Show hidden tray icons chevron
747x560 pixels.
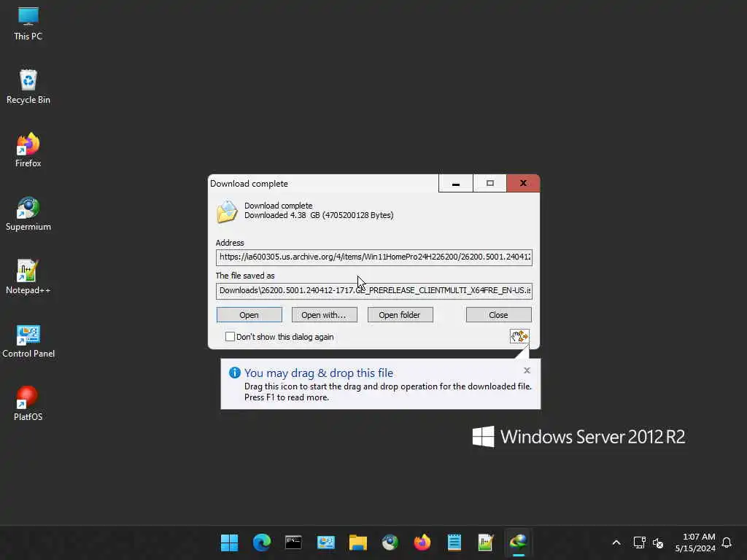pyautogui.click(x=616, y=542)
